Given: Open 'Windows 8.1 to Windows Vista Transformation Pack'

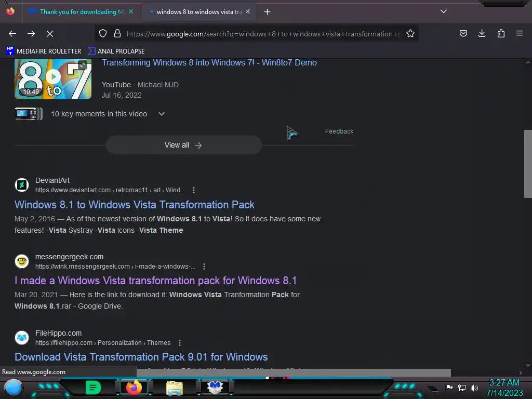Looking at the screenshot, I should [135, 205].
